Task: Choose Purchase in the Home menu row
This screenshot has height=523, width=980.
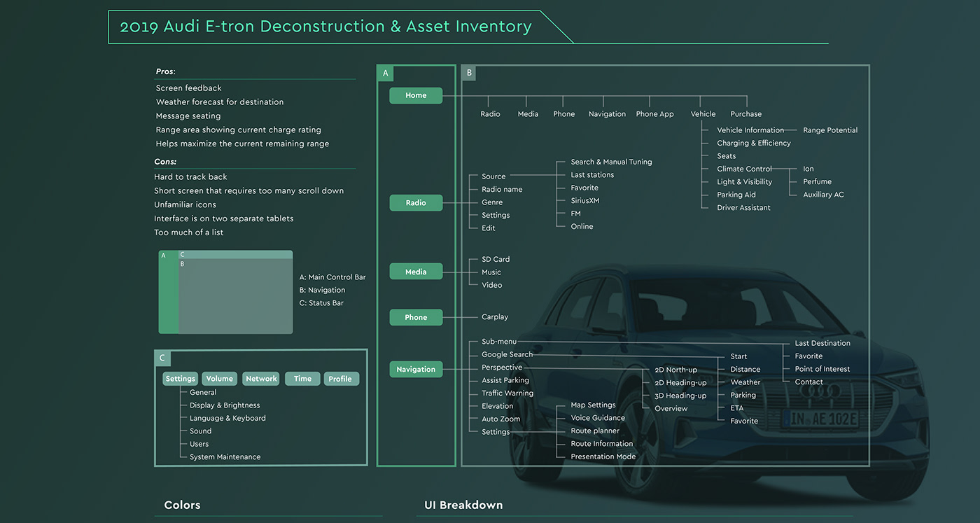Action: pyautogui.click(x=745, y=114)
